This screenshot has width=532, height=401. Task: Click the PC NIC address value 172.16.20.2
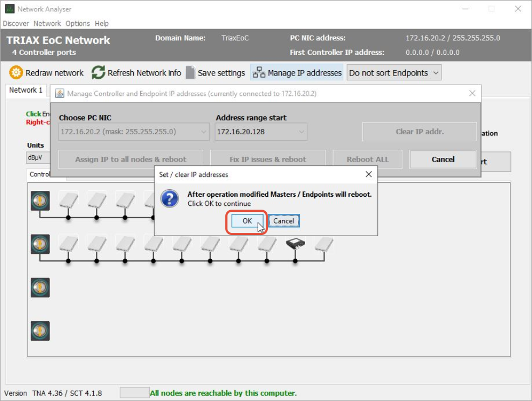(x=453, y=38)
